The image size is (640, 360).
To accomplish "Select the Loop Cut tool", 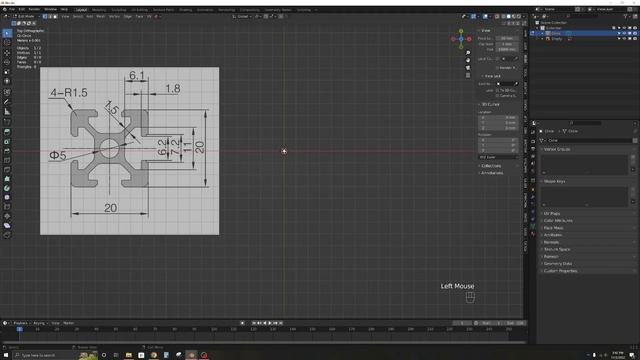I will pos(7,160).
